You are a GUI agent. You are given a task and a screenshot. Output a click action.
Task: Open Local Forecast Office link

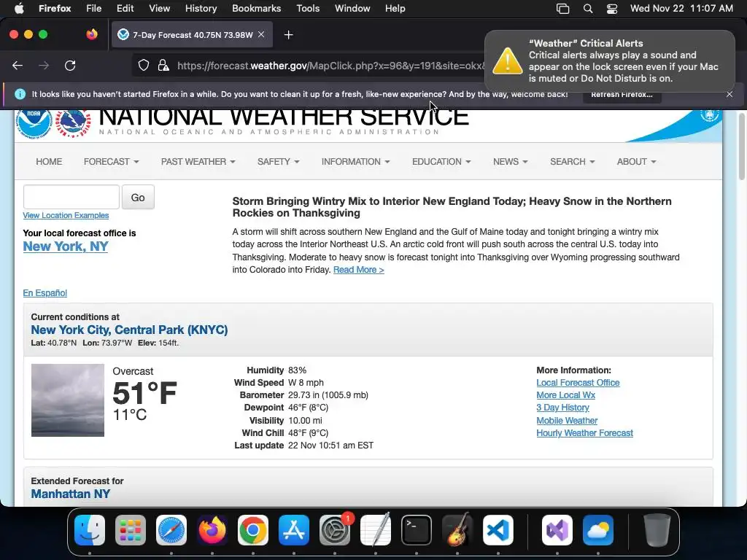[x=578, y=383]
